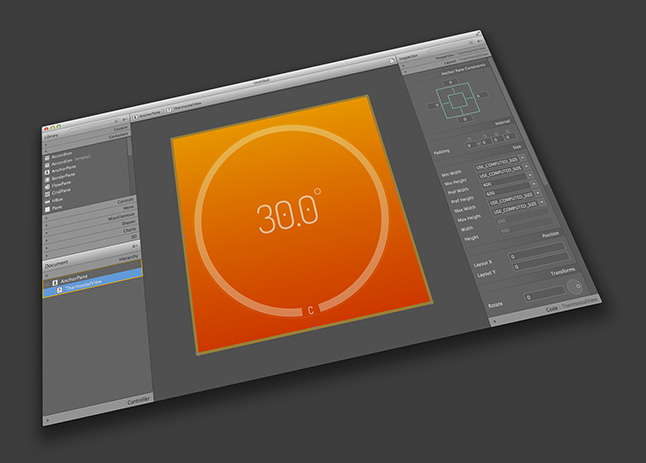Click the Pref Width 600 field
Image resolution: width=646 pixels, height=463 pixels.
tap(505, 180)
